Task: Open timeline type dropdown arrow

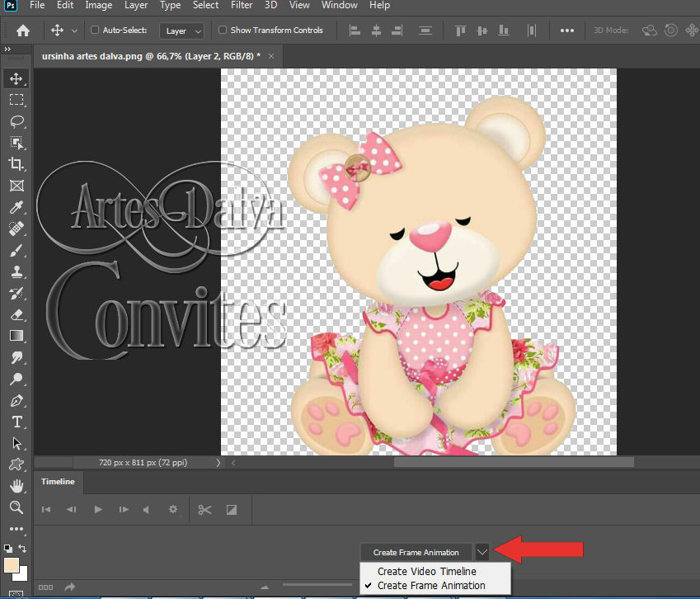Action: [482, 552]
